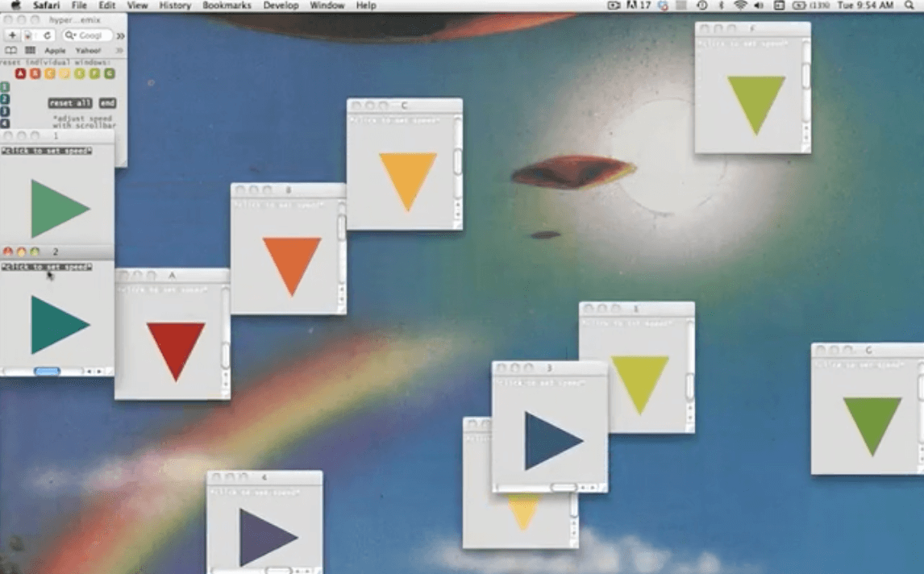Open the History menu
The height and width of the screenshot is (574, 924).
175,6
